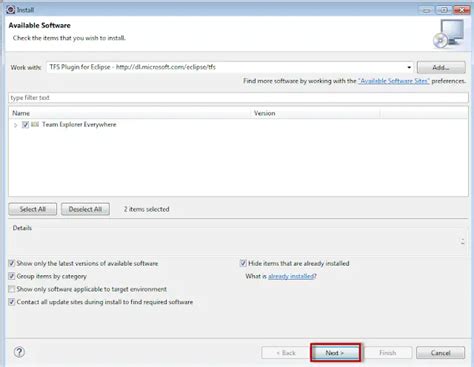Uncheck Group items by category

[x=12, y=276]
